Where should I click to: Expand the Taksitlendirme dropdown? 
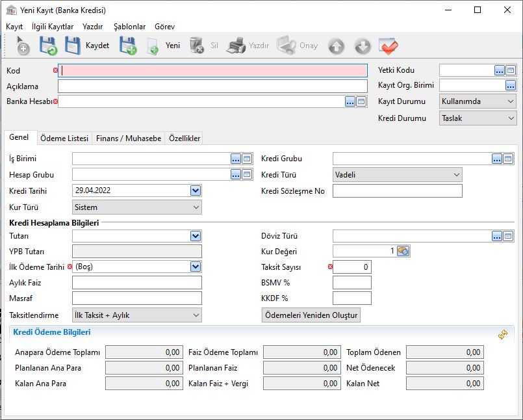tap(196, 315)
